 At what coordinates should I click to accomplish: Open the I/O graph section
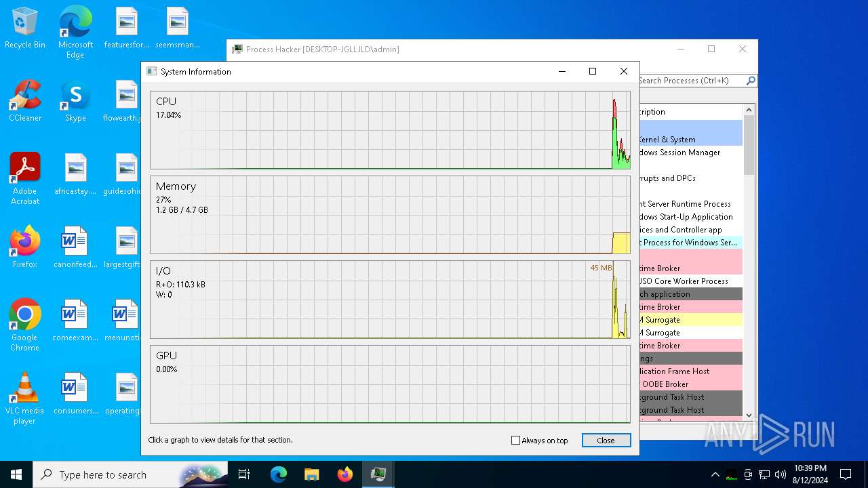390,300
